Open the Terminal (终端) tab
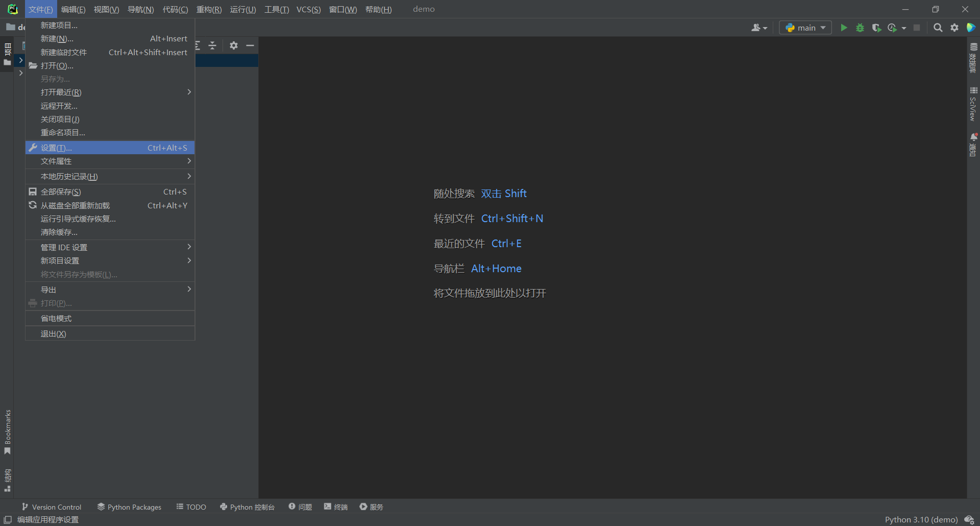The width and height of the screenshot is (980, 526). [335, 507]
